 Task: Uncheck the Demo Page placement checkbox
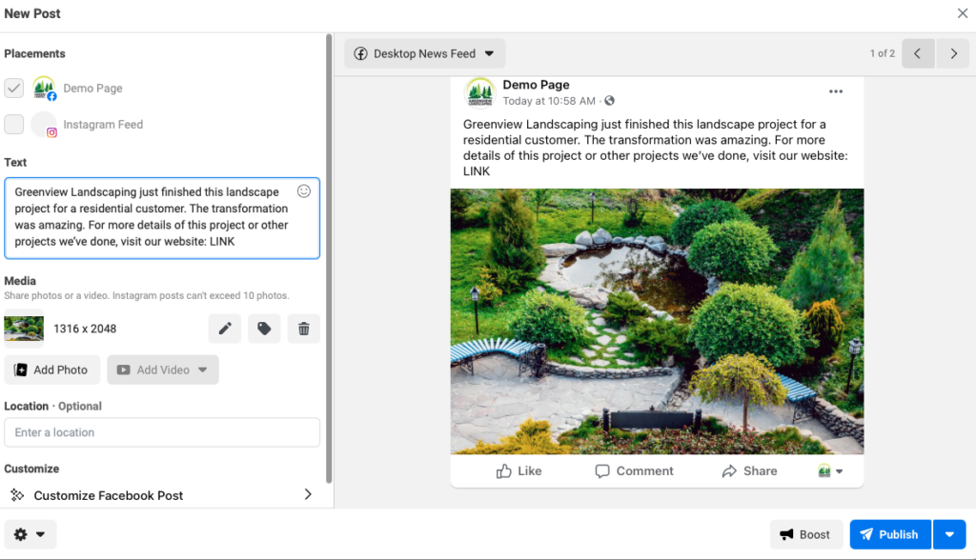point(13,88)
